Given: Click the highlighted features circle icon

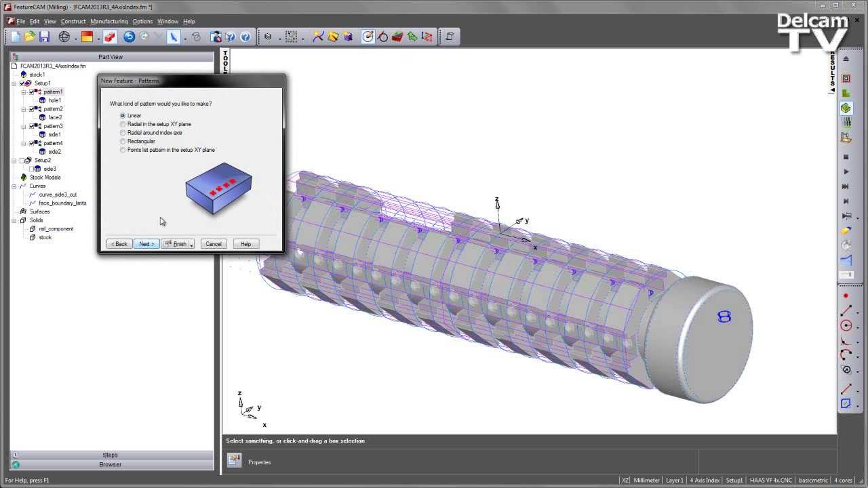Looking at the screenshot, I should pos(368,37).
